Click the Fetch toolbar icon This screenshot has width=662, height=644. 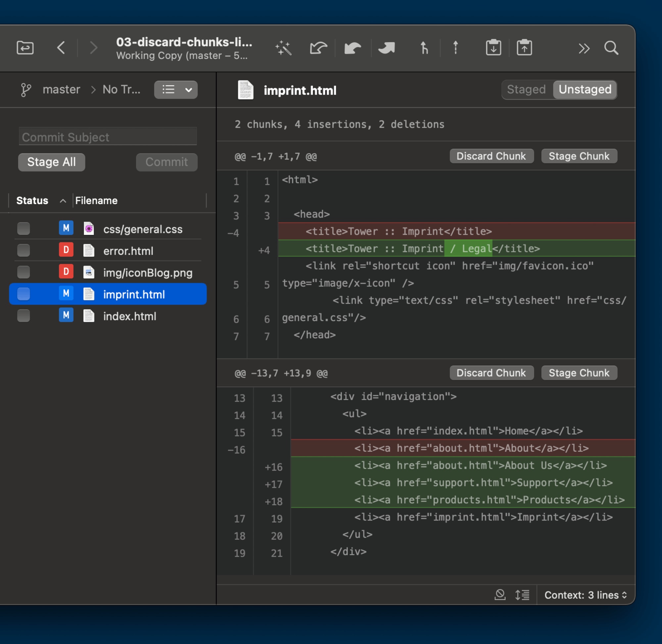[x=318, y=48]
